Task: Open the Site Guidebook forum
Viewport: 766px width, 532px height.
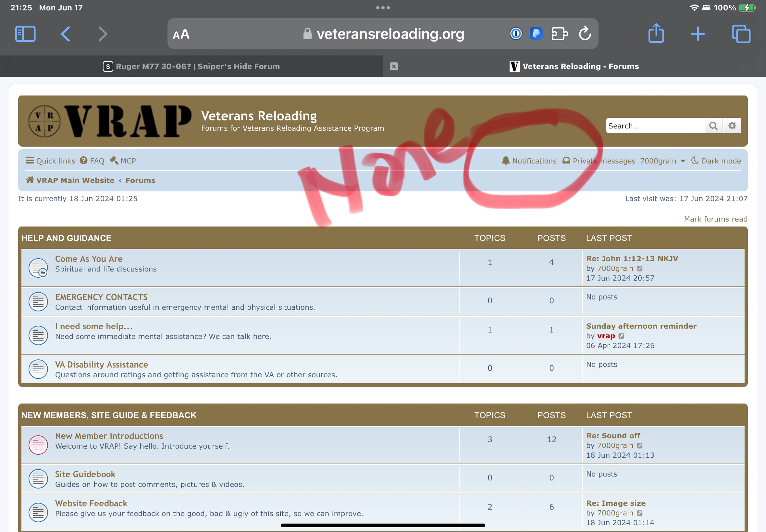Action: pos(85,474)
